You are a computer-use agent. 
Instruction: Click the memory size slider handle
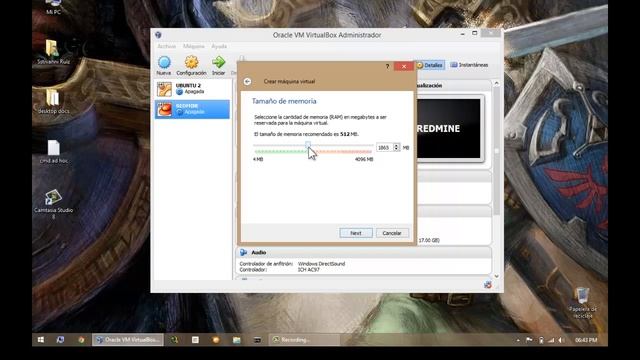pos(308,145)
